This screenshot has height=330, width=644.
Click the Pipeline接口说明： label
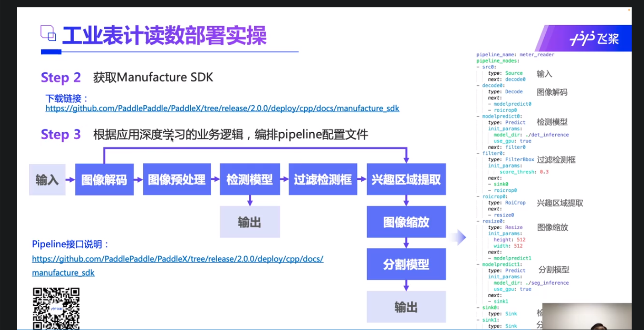tap(71, 244)
